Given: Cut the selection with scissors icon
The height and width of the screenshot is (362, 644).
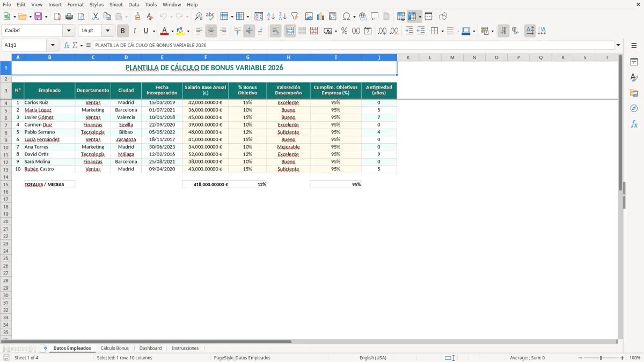Looking at the screenshot, I should pos(96,17).
